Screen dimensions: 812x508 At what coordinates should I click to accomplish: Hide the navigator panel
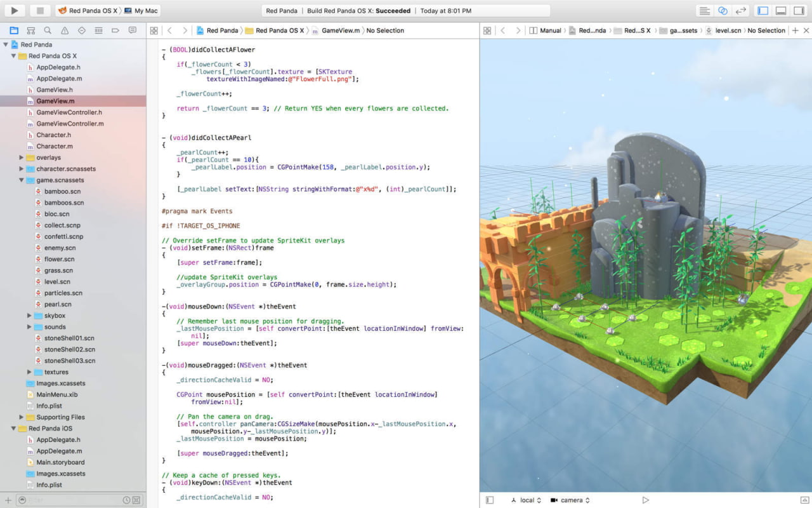(763, 10)
